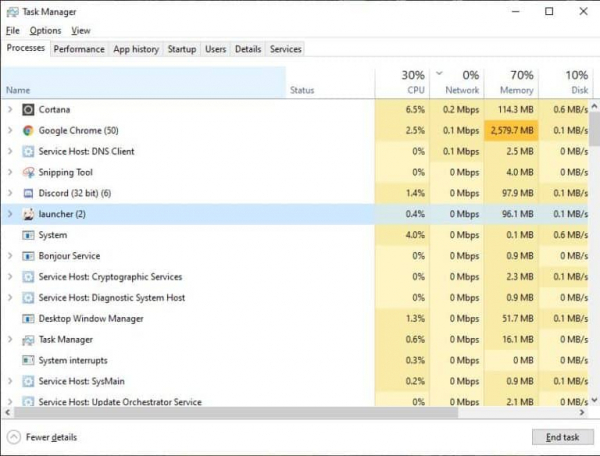Expand Service Host: Cryptographic Services entry
This screenshot has width=600, height=456.
[x=10, y=277]
